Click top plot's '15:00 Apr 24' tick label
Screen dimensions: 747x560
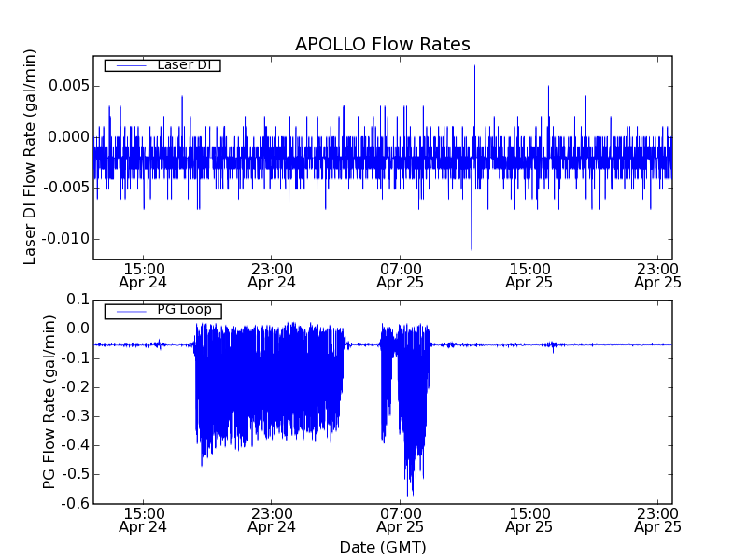pyautogui.click(x=143, y=275)
